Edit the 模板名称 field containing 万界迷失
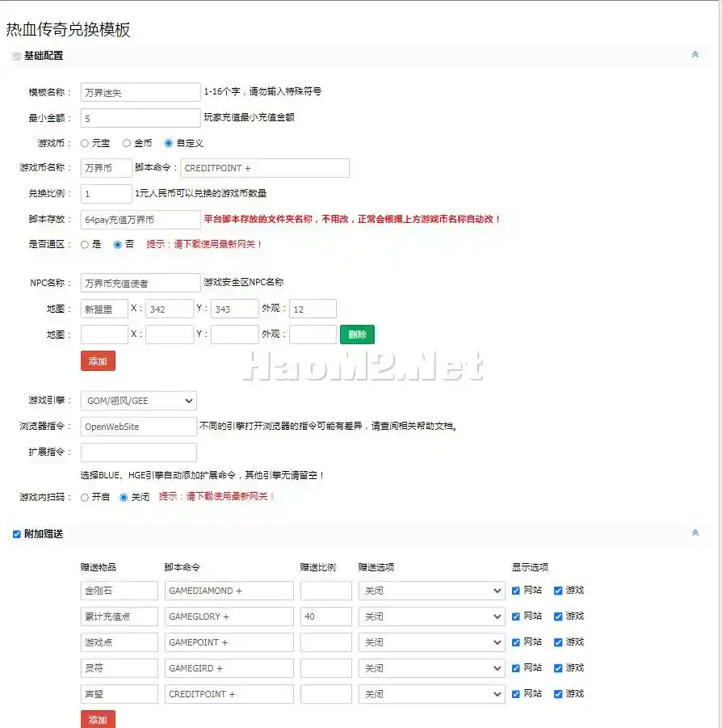Image resolution: width=722 pixels, height=728 pixels. click(141, 92)
